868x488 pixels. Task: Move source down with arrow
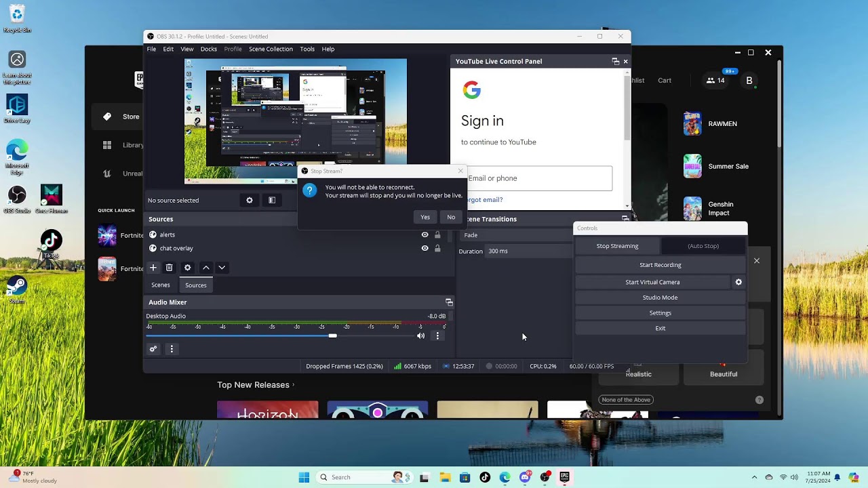pos(222,268)
